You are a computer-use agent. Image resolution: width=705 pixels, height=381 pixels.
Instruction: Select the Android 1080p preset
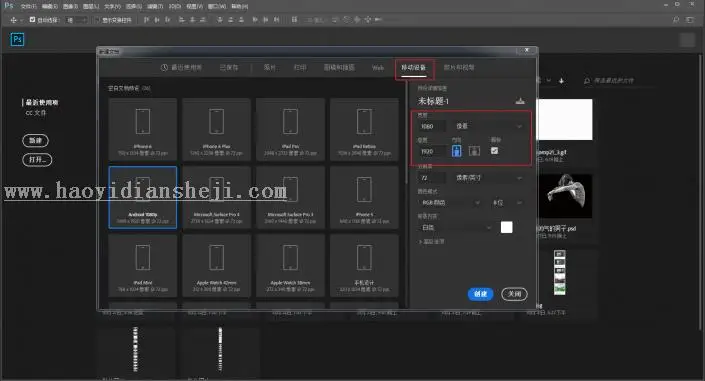coord(143,197)
